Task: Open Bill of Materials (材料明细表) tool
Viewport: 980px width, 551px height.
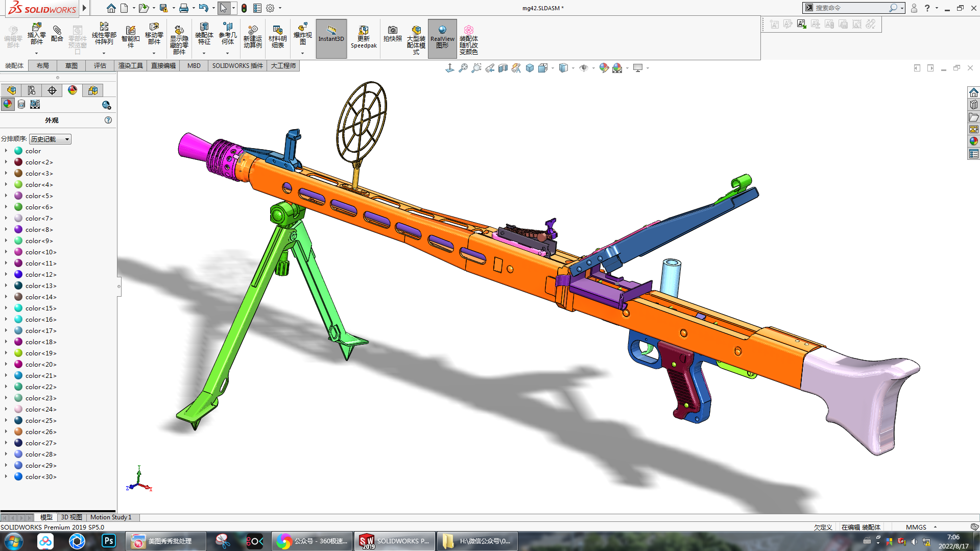Action: (x=277, y=37)
